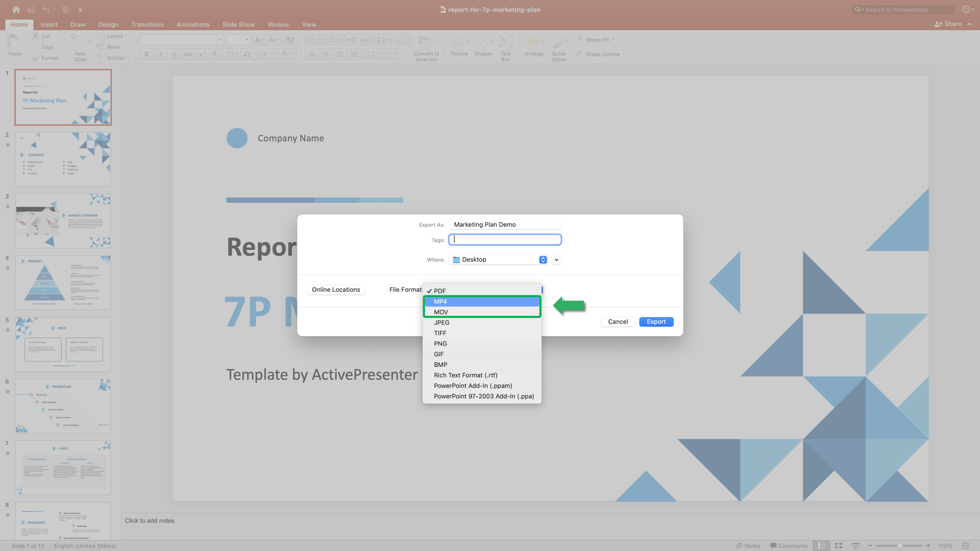Click the Export button
This screenshot has height=551, width=980.
point(656,322)
